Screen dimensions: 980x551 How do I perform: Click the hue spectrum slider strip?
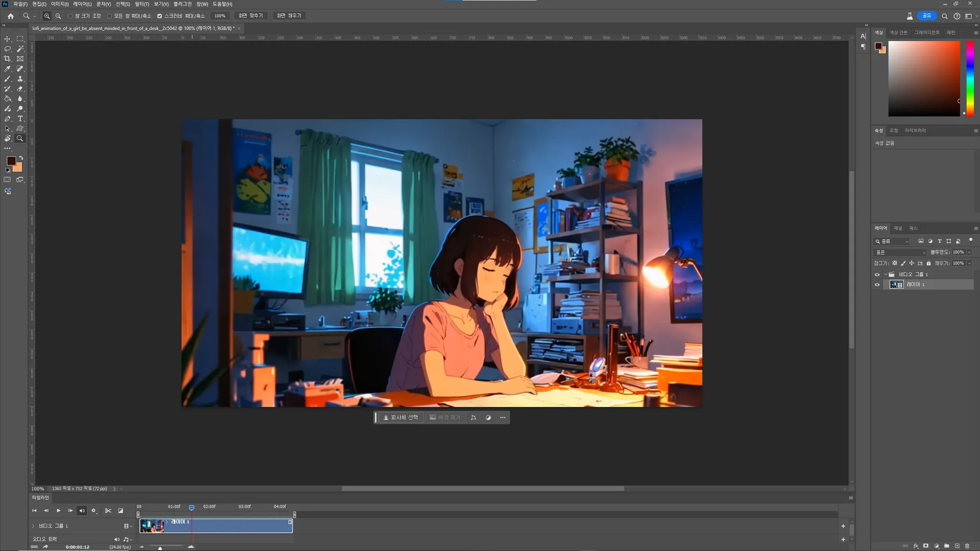coord(970,78)
